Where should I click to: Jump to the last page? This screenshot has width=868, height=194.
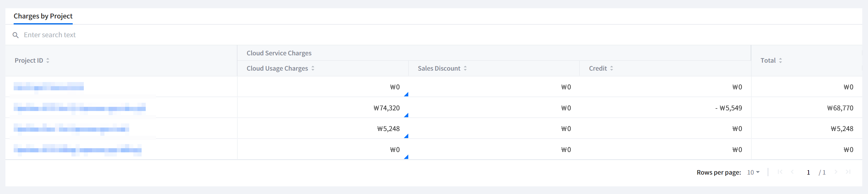848,172
